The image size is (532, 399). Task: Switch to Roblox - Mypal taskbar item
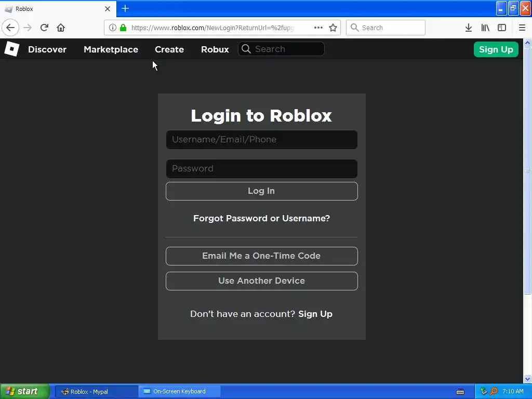(96, 392)
